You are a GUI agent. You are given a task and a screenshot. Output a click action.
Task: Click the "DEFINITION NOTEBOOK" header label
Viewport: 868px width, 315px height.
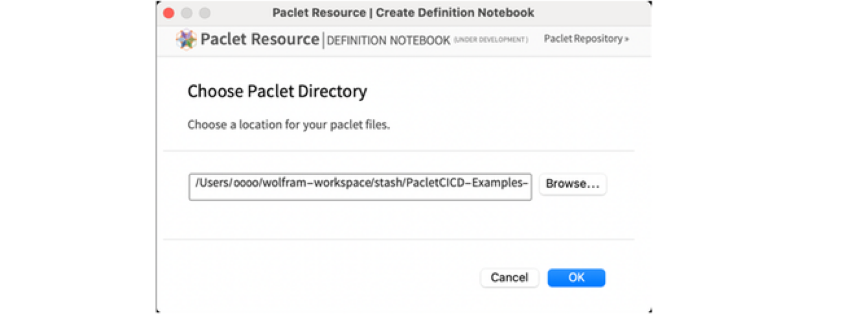(389, 40)
